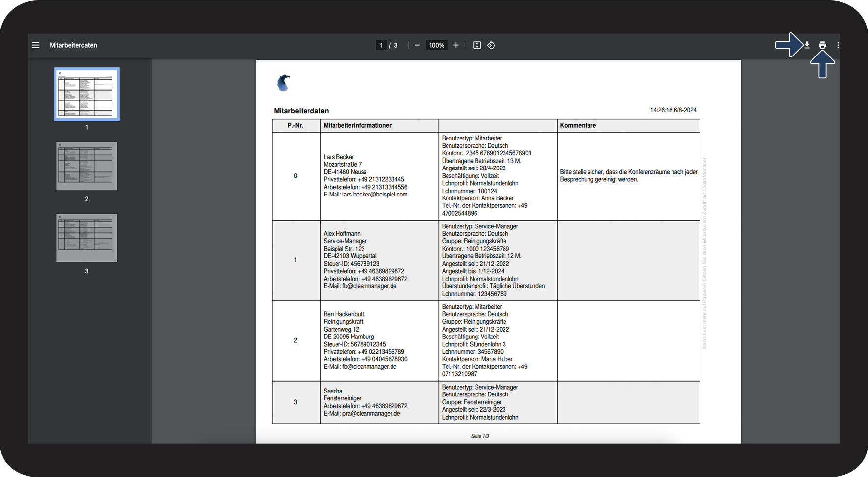Click the email lars.becker@beispiel.com
Screen dimensions: 868x477
click(375, 195)
